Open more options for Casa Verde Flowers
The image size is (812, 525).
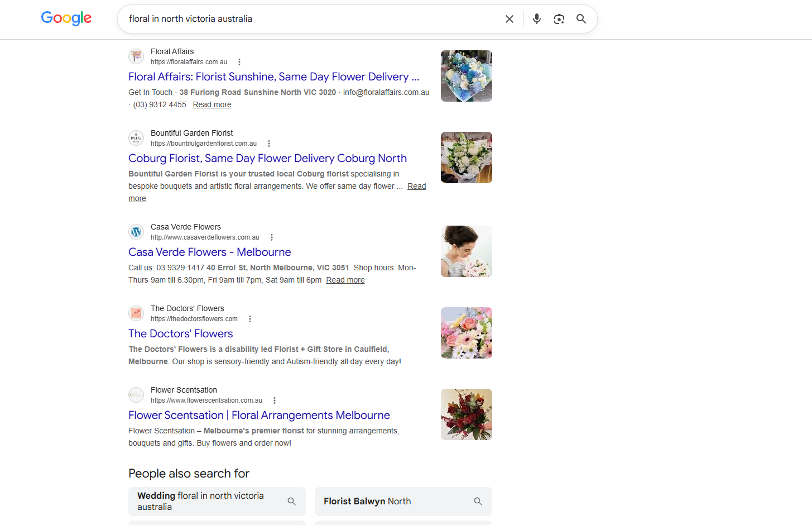[272, 237]
